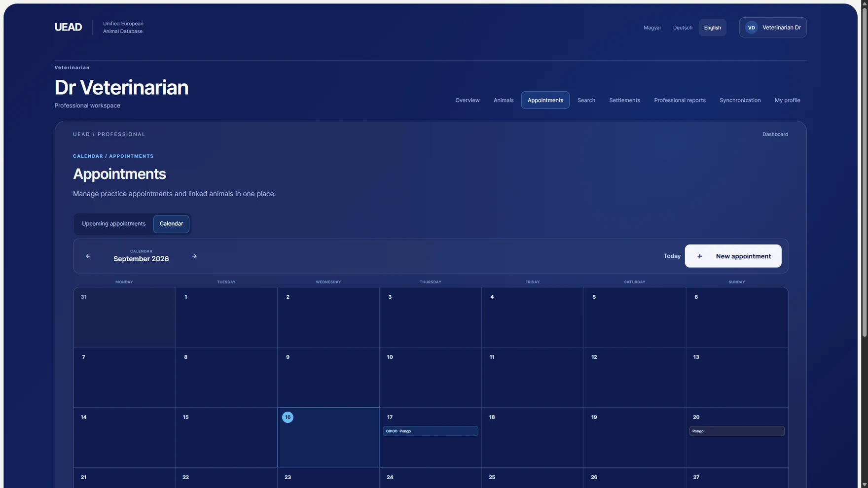Click the UEAD logo
This screenshot has height=488, width=868.
pos(68,27)
